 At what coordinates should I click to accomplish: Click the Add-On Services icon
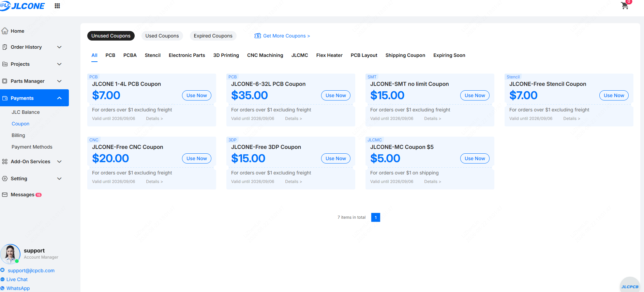point(5,162)
